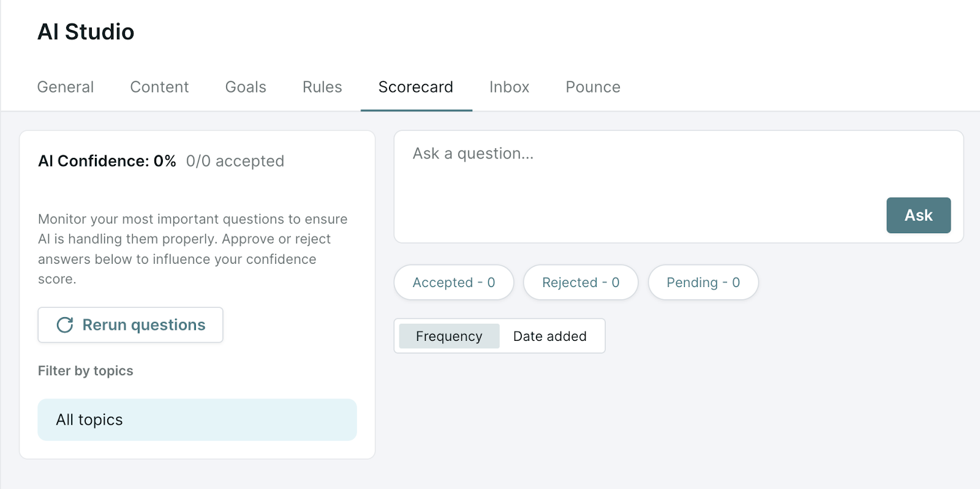Sort questions by Frequency
Viewport: 980px width, 489px height.
[x=449, y=336]
